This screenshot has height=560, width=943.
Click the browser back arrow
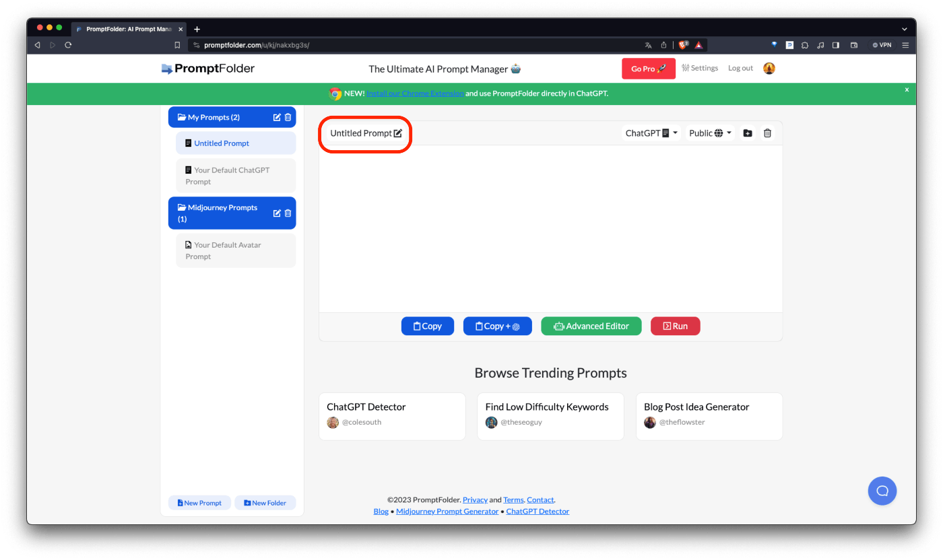(37, 45)
